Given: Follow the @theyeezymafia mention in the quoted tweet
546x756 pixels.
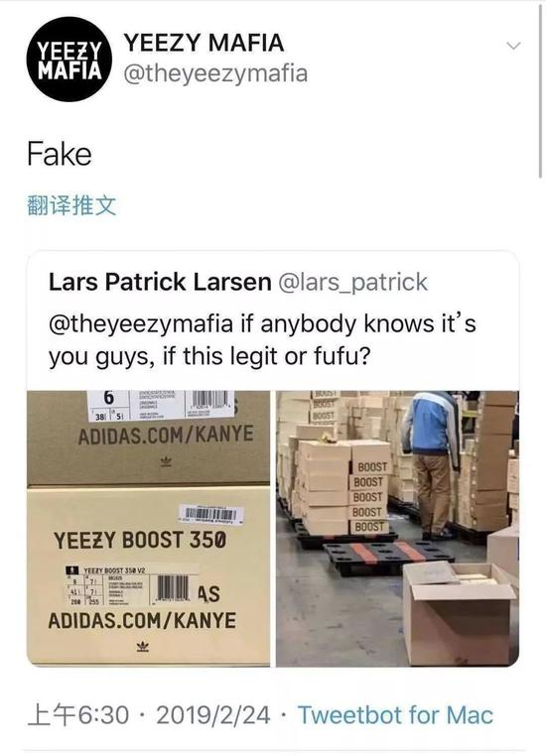Looking at the screenshot, I should pos(140,323).
